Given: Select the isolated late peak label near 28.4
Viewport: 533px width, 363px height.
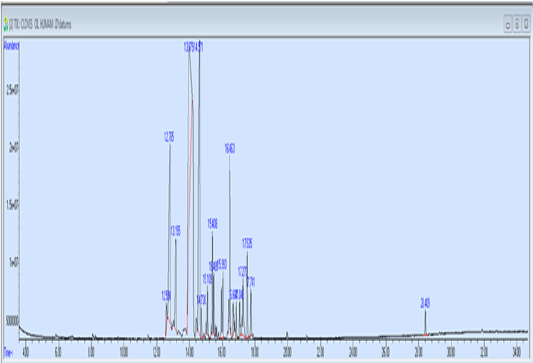Looking at the screenshot, I should 425,303.
